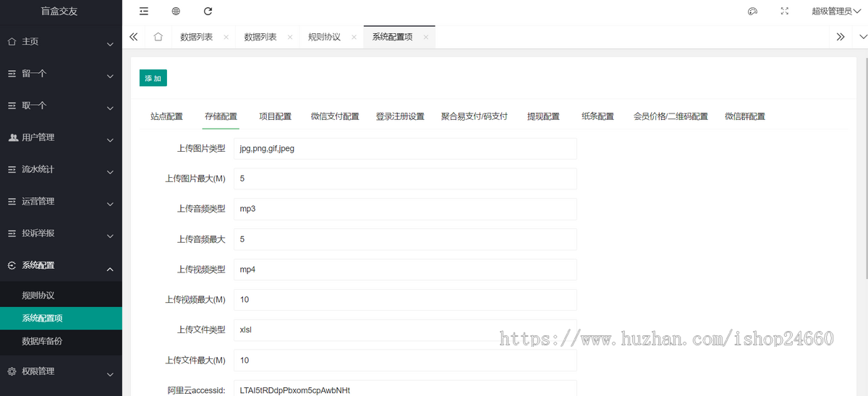Collapse the 系统配置 sidebar menu
Image resolution: width=868 pixels, height=396 pixels.
(x=61, y=265)
